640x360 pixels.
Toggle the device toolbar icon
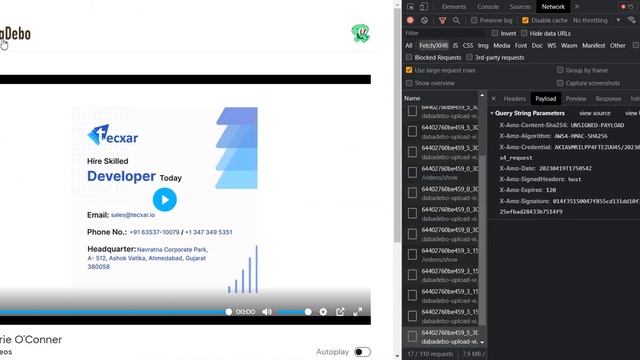click(x=424, y=7)
